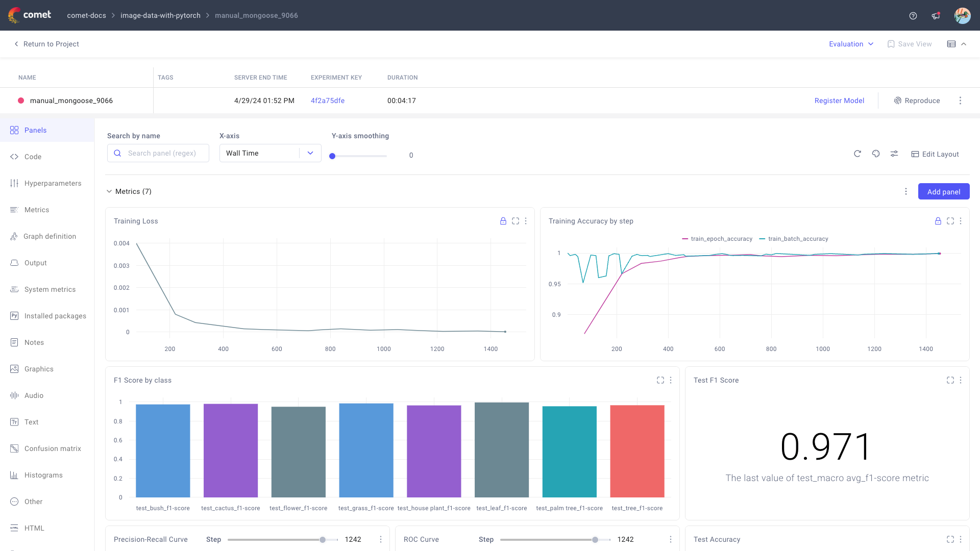Expand the Test F1 Score panel to fullscreen
The image size is (980, 551).
[x=950, y=380]
